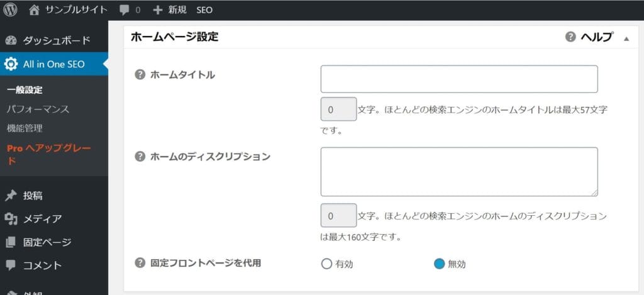Image resolution: width=644 pixels, height=295 pixels.
Task: Collapse the ホームページ設定 panel arrow
Action: coord(626,38)
